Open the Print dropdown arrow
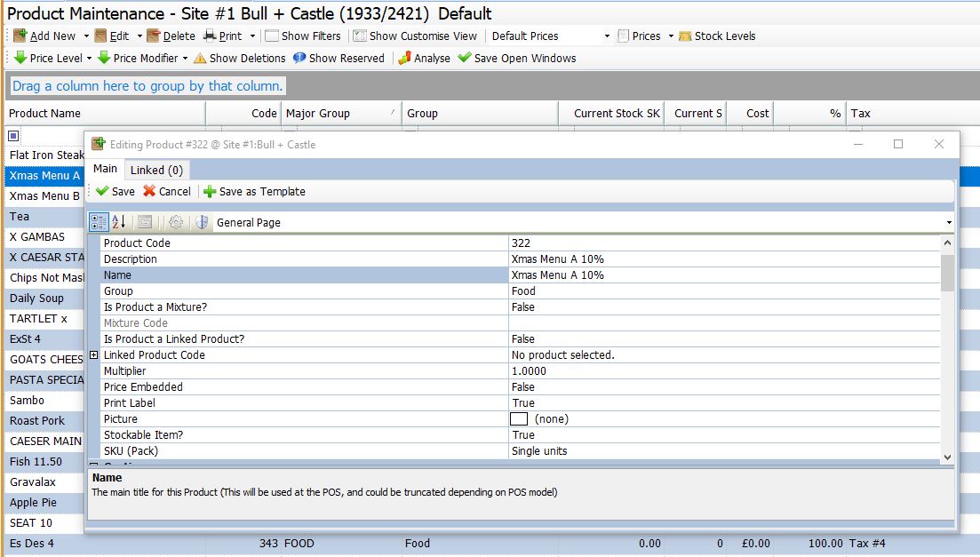The image size is (980, 557). [252, 36]
